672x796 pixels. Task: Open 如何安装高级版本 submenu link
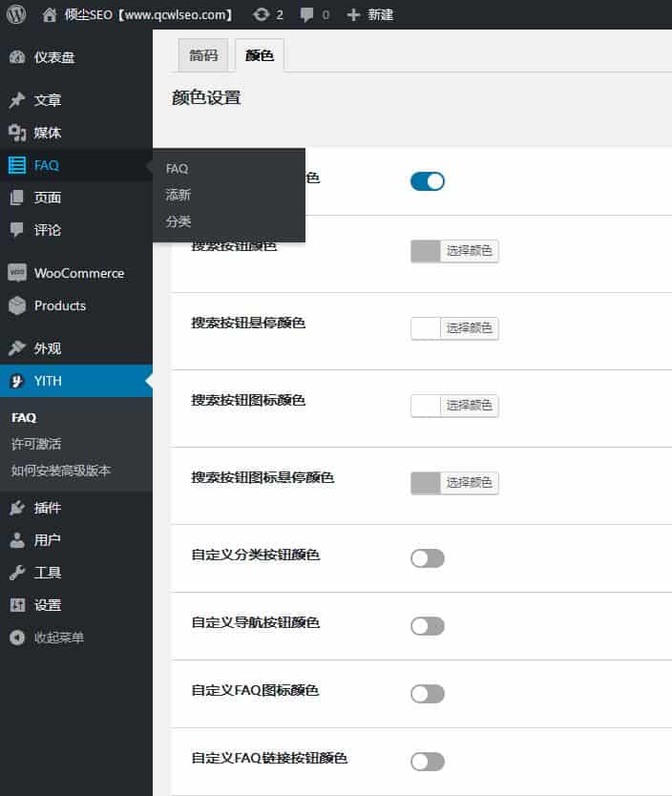(60, 471)
